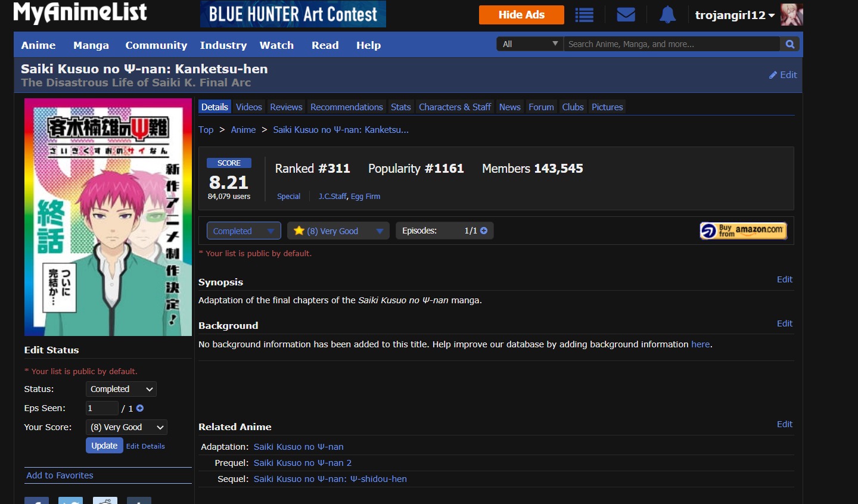
Task: Open the Industry menu
Action: tap(223, 45)
